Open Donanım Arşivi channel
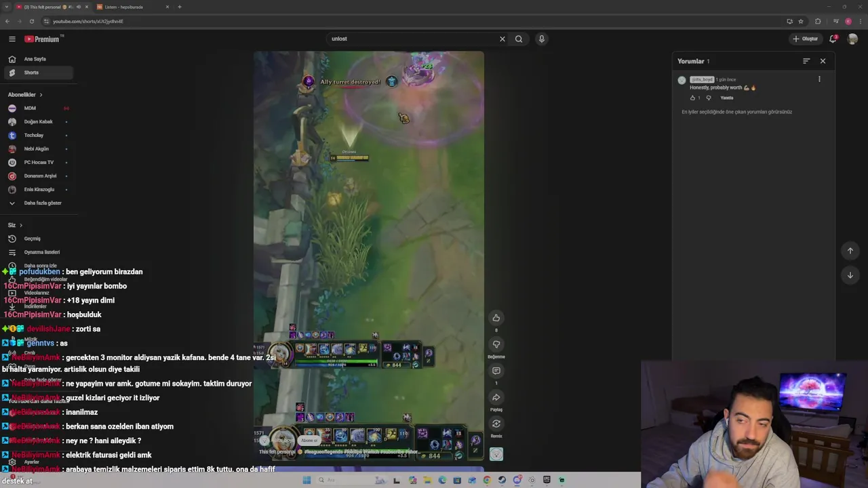Image resolution: width=868 pixels, height=488 pixels. (x=39, y=176)
